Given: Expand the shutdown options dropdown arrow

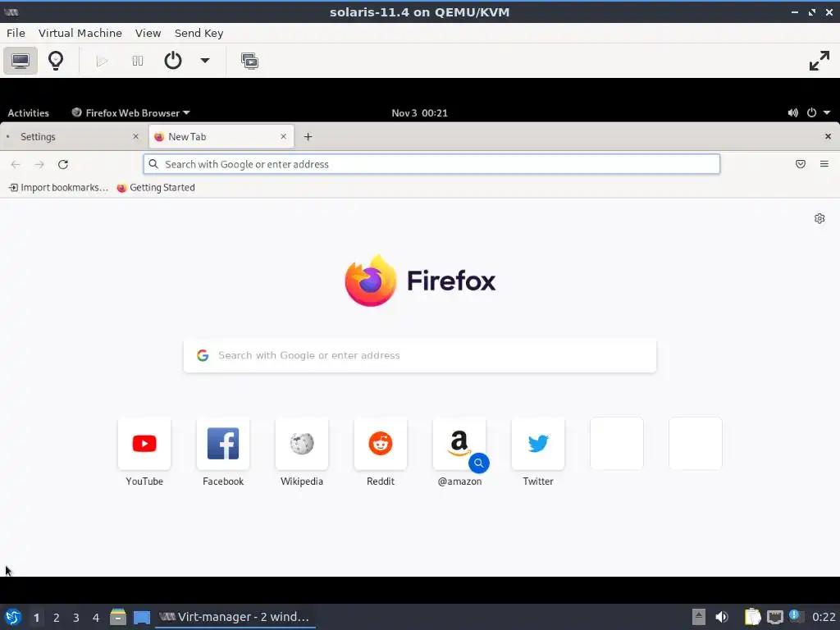Looking at the screenshot, I should pos(204,61).
